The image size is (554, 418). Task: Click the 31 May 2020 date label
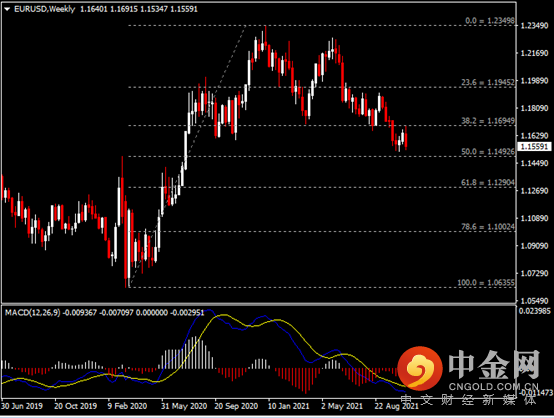click(184, 406)
